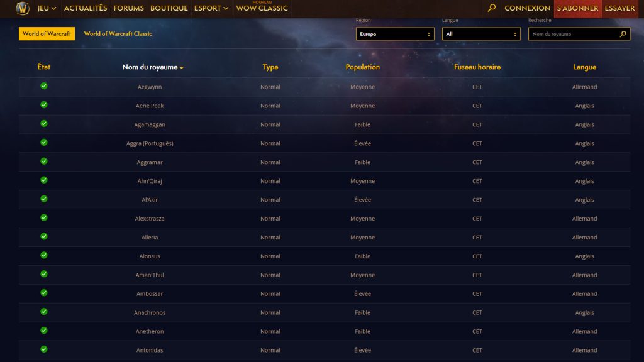Open the Esport navigation menu
Screen dimensions: 644x362
tap(211, 8)
